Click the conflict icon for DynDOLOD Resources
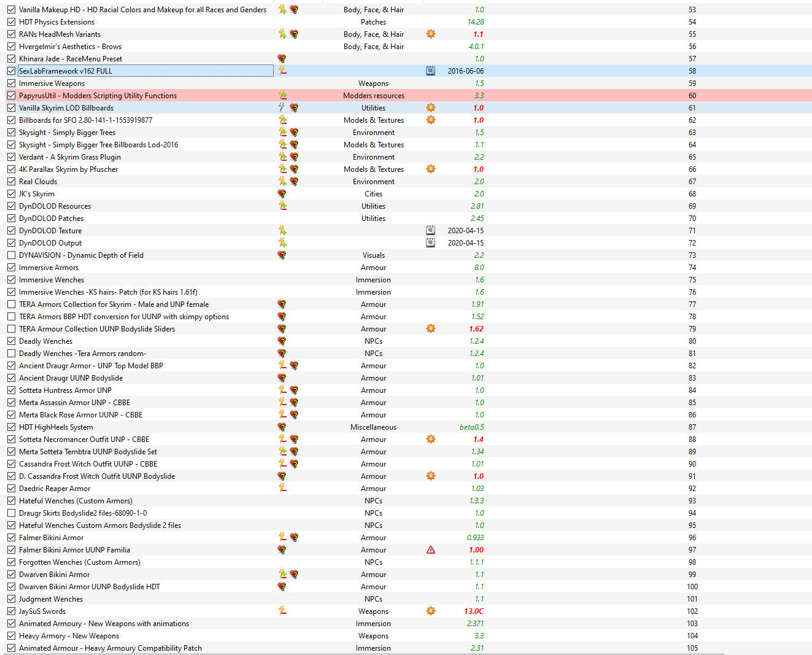The height and width of the screenshot is (655, 812). [x=282, y=206]
